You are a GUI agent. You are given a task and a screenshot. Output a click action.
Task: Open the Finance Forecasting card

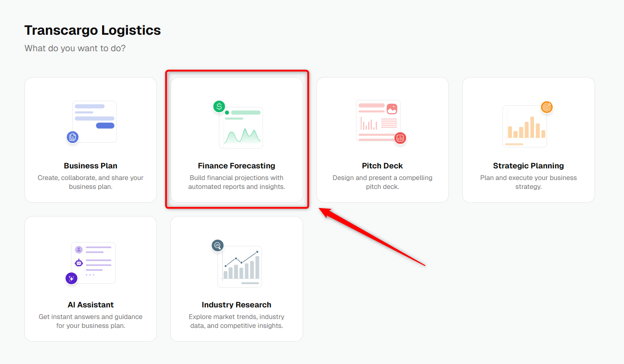click(237, 140)
